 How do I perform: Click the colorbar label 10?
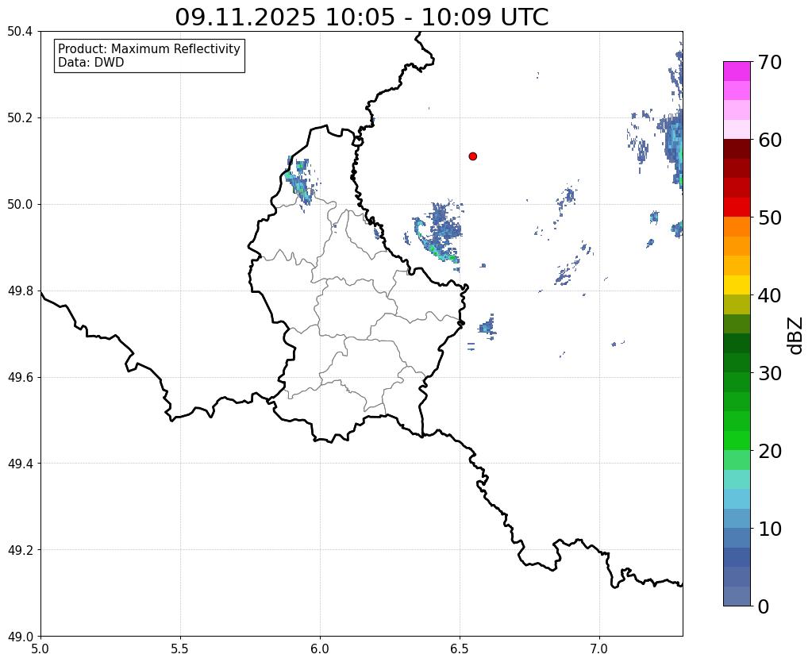coord(770,529)
